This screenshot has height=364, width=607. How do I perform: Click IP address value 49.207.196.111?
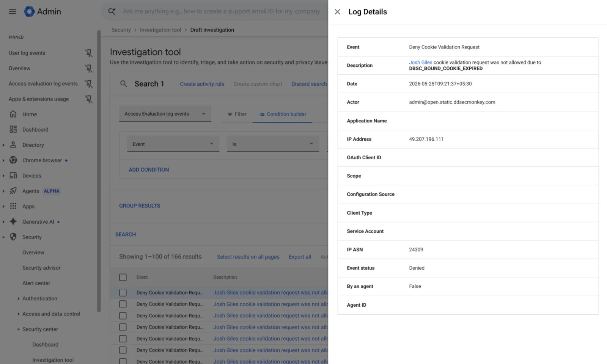tap(426, 139)
